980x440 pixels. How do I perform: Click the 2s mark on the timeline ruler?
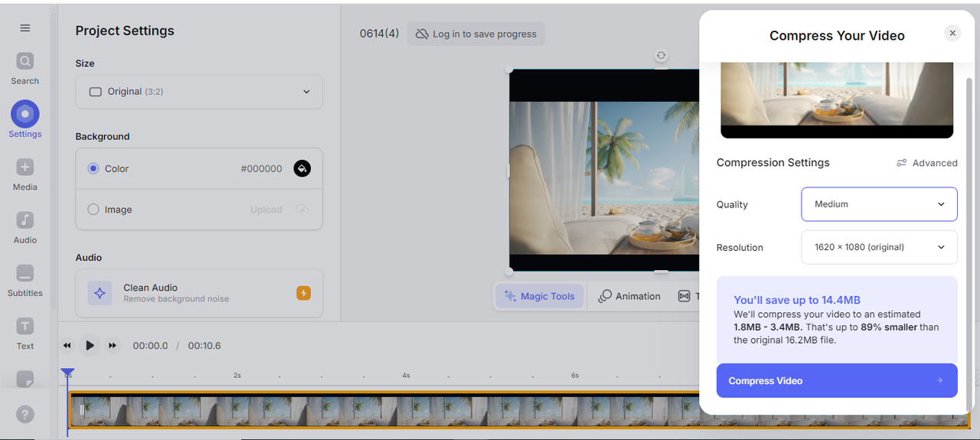click(x=237, y=376)
